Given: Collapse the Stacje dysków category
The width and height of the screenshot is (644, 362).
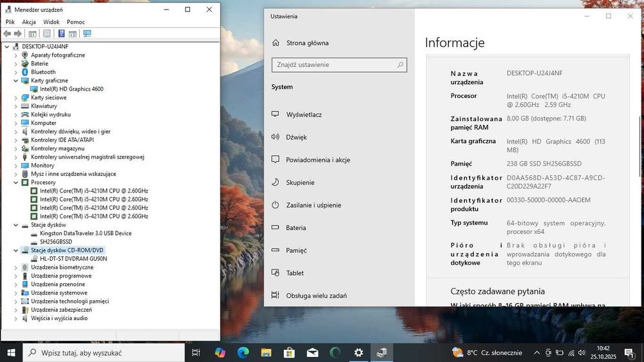Looking at the screenshot, I should pos(15,225).
